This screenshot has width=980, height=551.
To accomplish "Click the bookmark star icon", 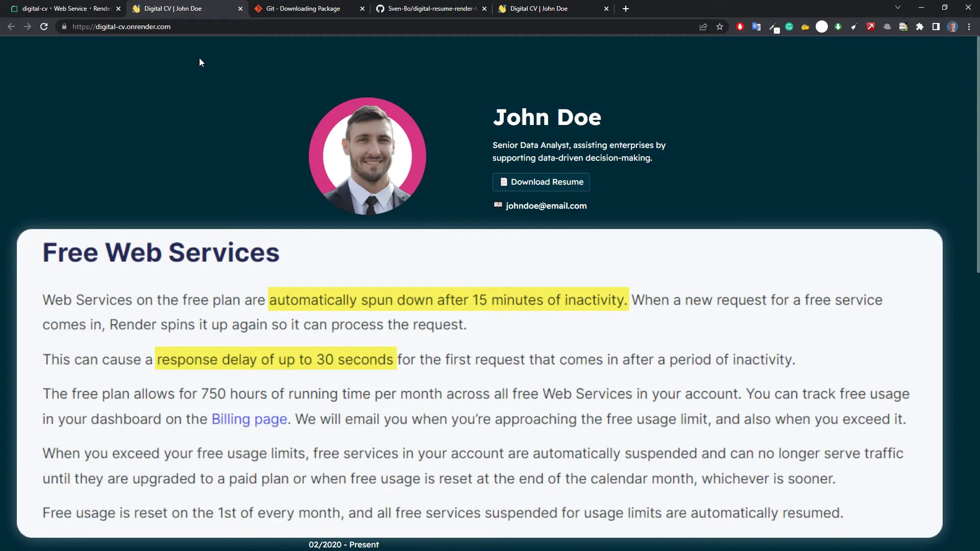I will pos(720,27).
